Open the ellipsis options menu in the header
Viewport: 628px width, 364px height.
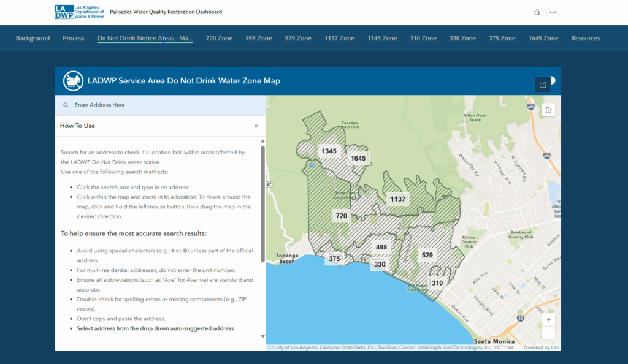553,12
